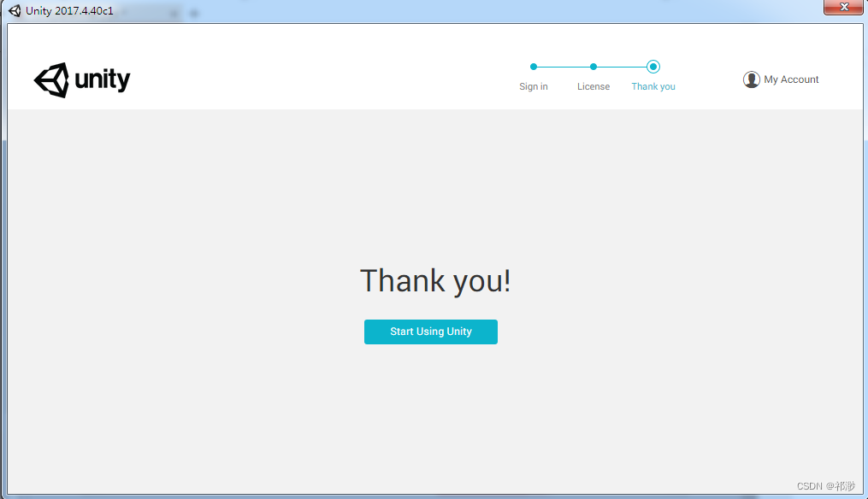Screen dimensions: 868x499
Task: Click the Thank you step label
Action: 653,86
